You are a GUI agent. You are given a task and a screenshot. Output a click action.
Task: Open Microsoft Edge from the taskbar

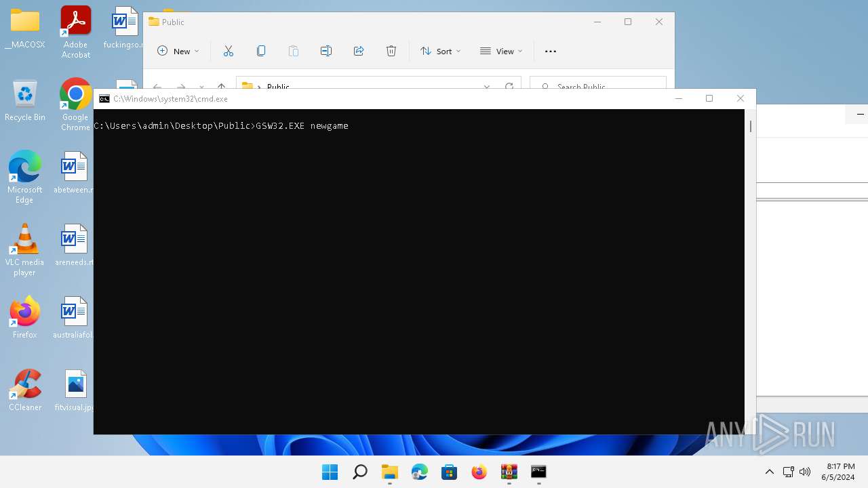420,472
